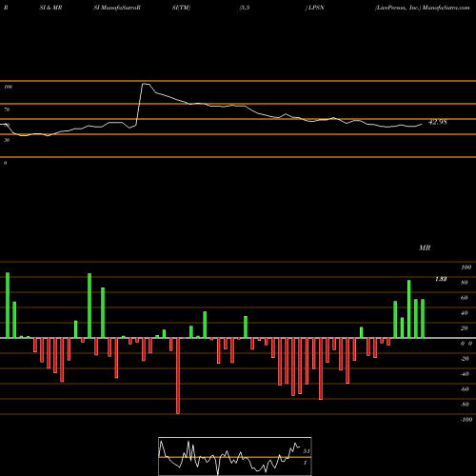Click the RSI axis label 30

click(7, 140)
